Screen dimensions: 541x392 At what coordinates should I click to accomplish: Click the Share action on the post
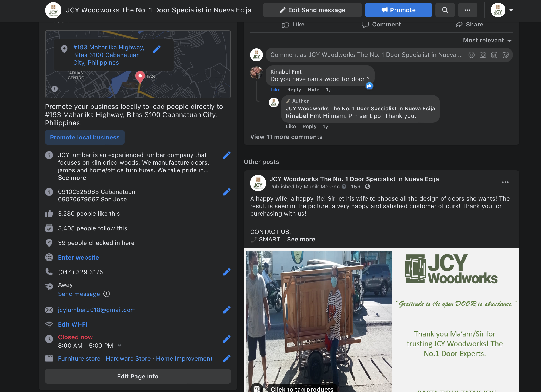pyautogui.click(x=469, y=25)
